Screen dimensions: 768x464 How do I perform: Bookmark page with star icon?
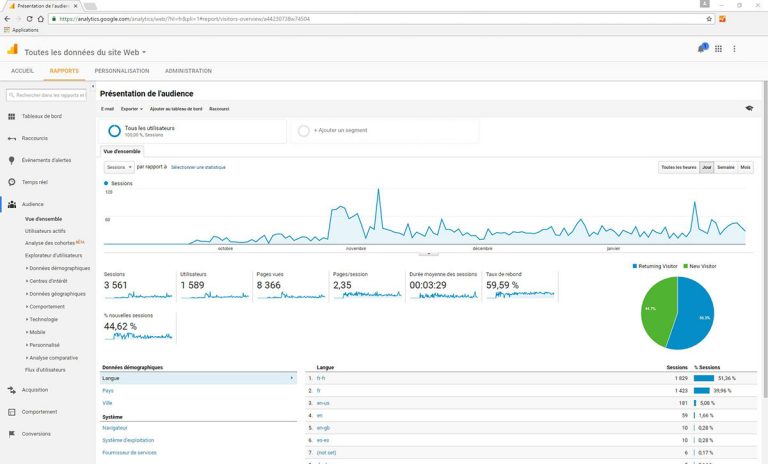pyautogui.click(x=709, y=19)
